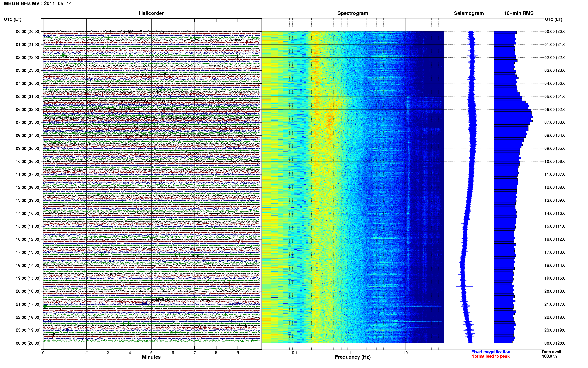
Task: Click '14:00 (10:00)' on the left time axis
Action: coord(28,213)
